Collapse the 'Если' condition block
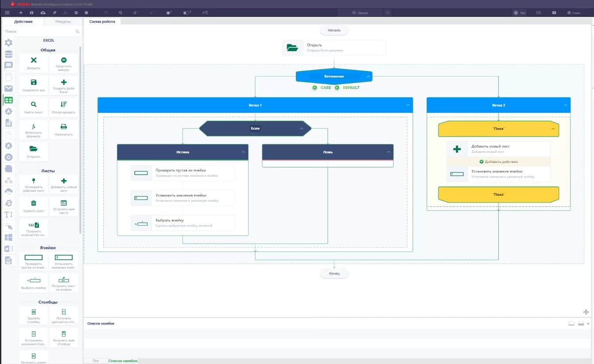This screenshot has width=594, height=364. point(302,128)
